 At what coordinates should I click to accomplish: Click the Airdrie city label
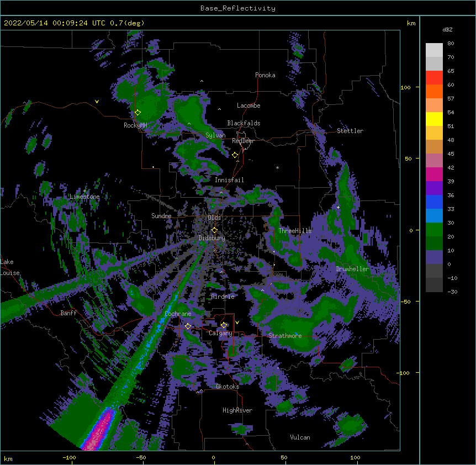click(223, 297)
